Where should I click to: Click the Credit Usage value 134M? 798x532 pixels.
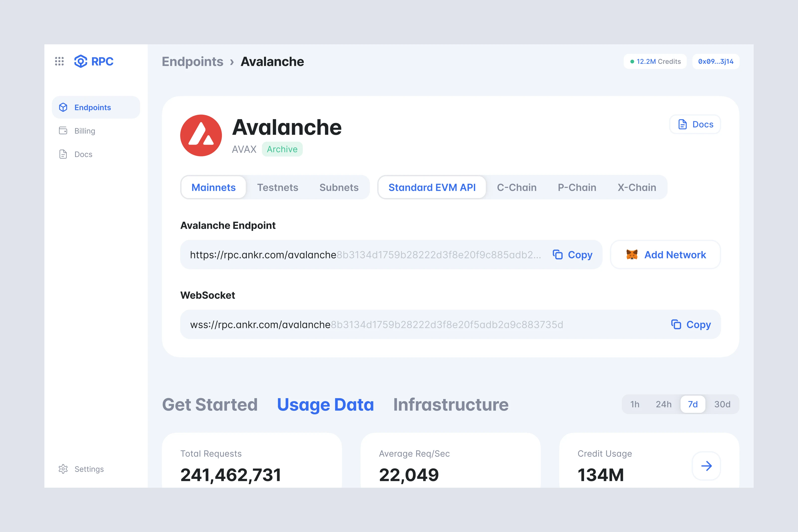click(x=600, y=475)
